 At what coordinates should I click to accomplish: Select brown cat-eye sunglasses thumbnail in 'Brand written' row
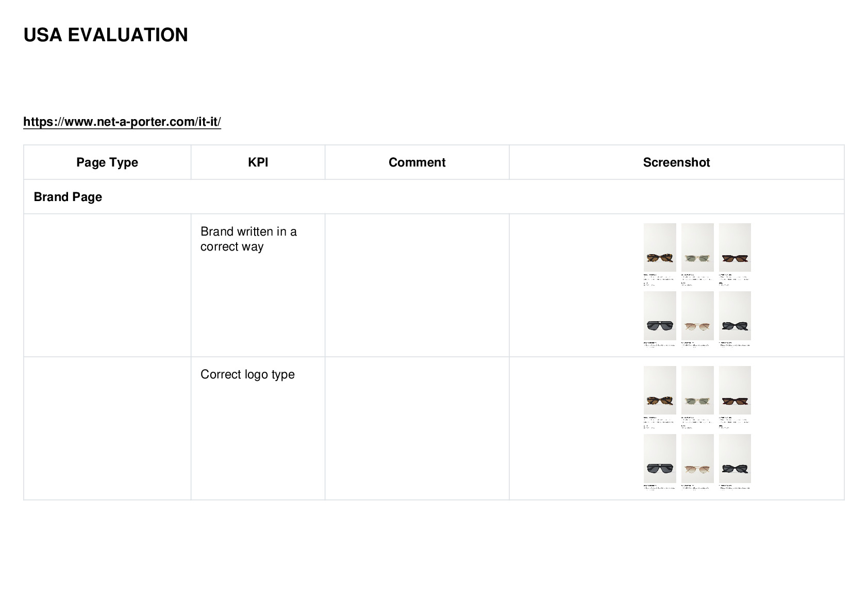click(x=735, y=247)
